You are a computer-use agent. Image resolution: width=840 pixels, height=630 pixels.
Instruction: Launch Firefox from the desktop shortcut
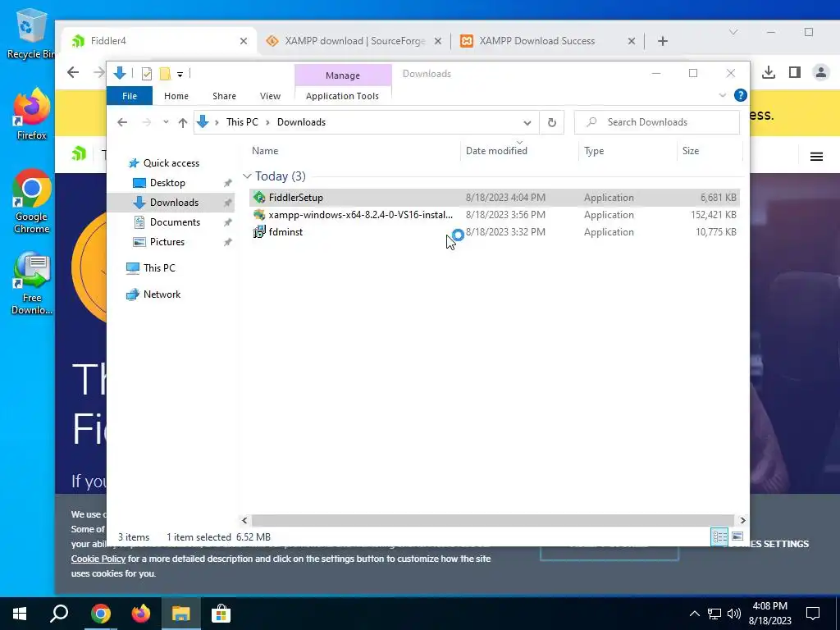[31, 113]
